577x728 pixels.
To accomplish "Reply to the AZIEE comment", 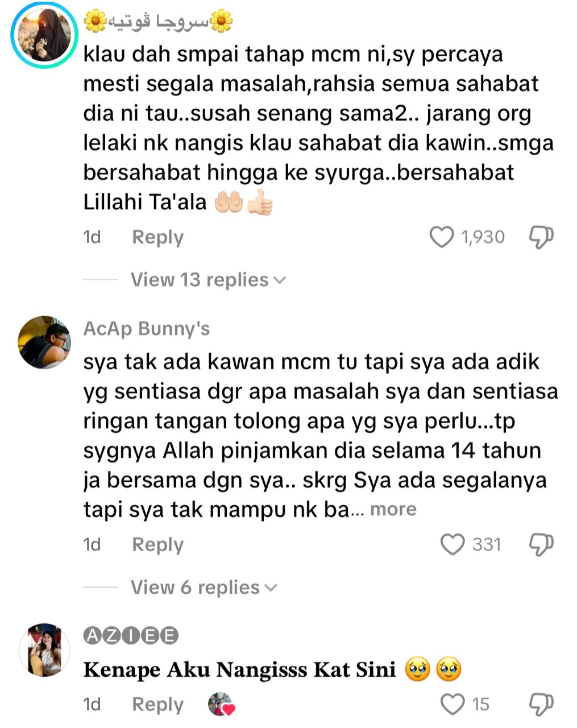I will pyautogui.click(x=157, y=704).
